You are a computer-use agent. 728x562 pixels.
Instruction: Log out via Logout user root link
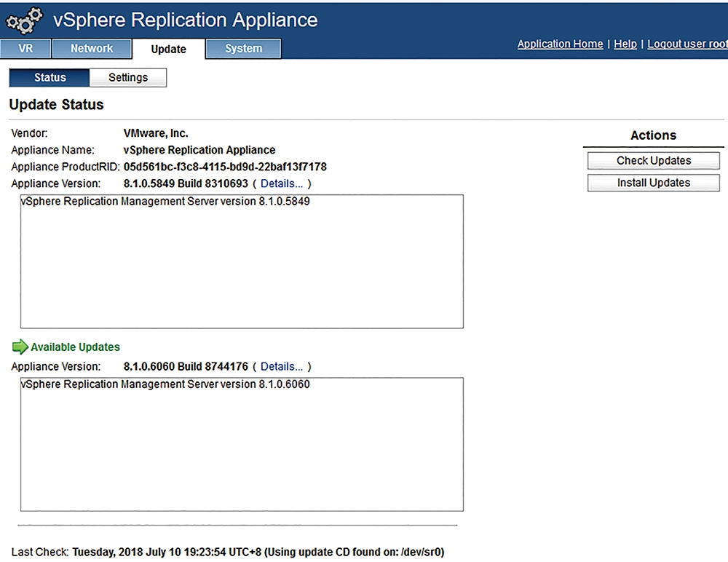(x=688, y=44)
